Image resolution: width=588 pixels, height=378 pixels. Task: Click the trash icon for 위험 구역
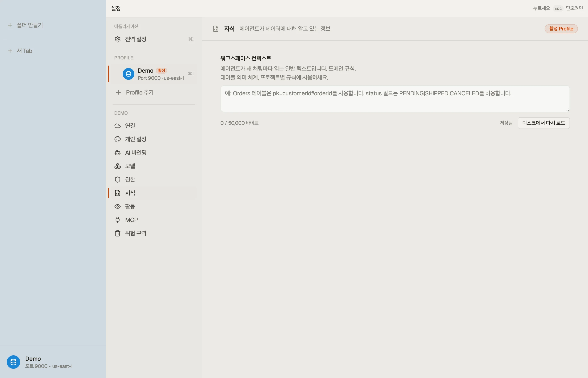point(118,233)
